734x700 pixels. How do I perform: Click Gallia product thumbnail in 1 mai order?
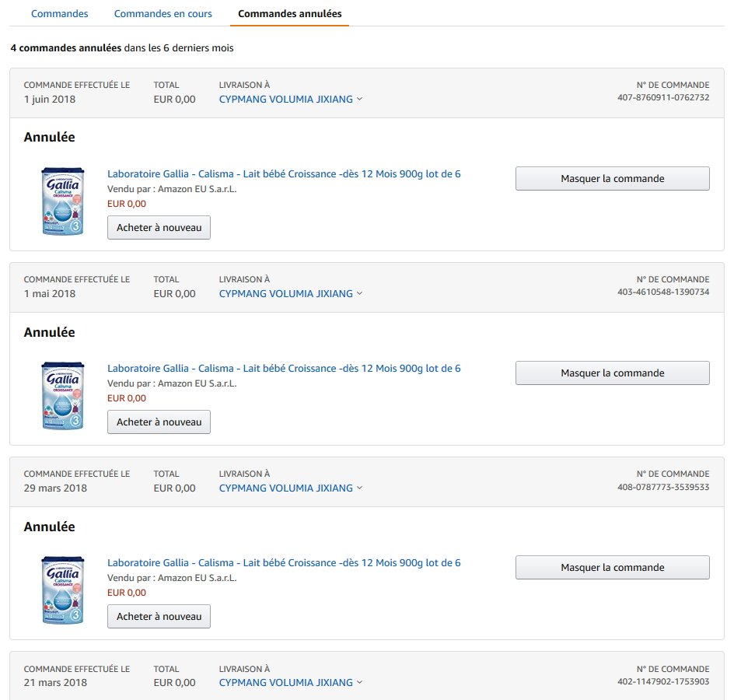click(63, 396)
